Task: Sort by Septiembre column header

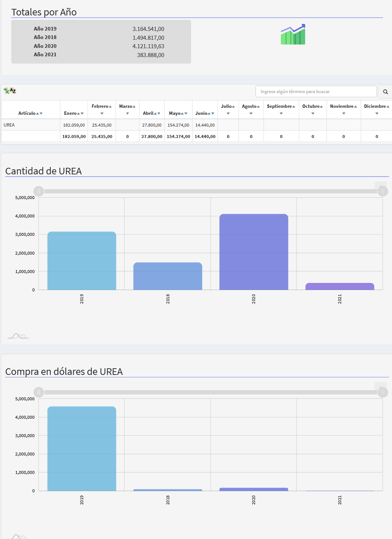Action: click(281, 106)
